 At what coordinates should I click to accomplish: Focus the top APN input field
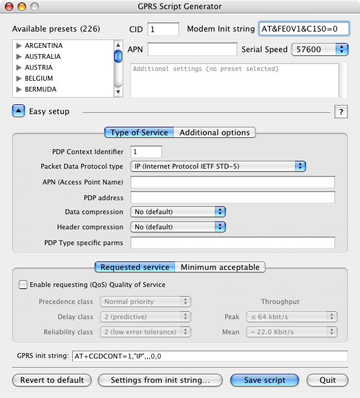192,50
